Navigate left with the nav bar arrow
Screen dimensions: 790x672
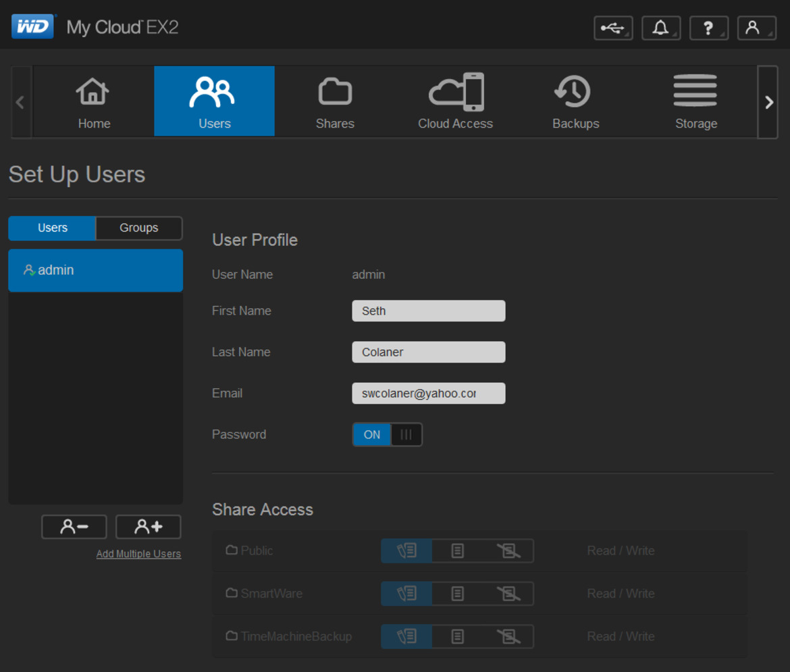[21, 102]
